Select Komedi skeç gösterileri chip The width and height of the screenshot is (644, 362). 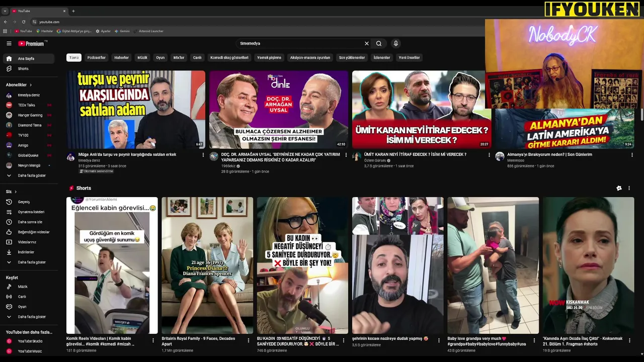pos(229,58)
